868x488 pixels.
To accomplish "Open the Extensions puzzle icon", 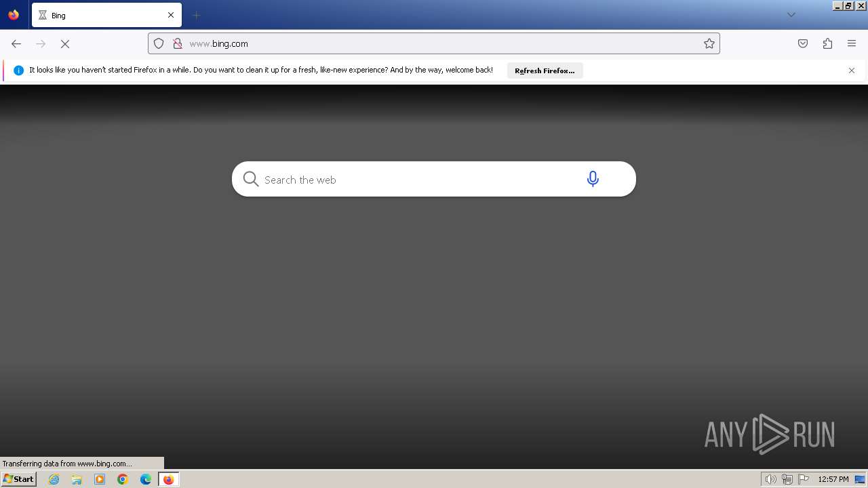I will [x=827, y=43].
